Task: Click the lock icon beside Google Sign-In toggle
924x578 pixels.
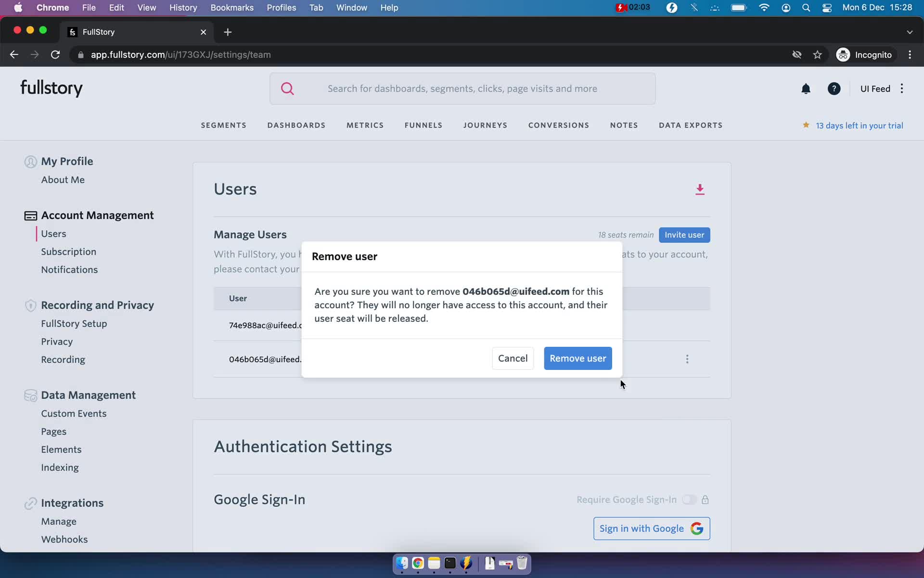Action: (705, 499)
